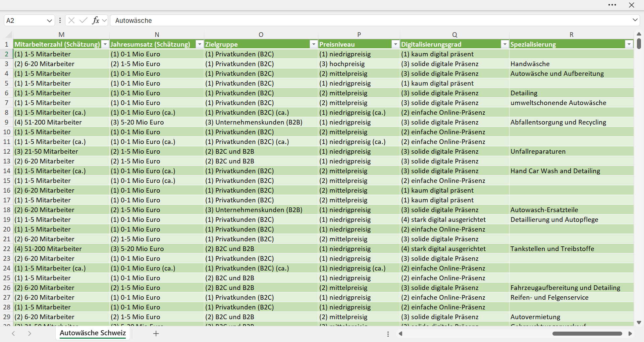Select the Tankstellen und Treibstoffe cell
The width and height of the screenshot is (644, 342).
tap(571, 249)
